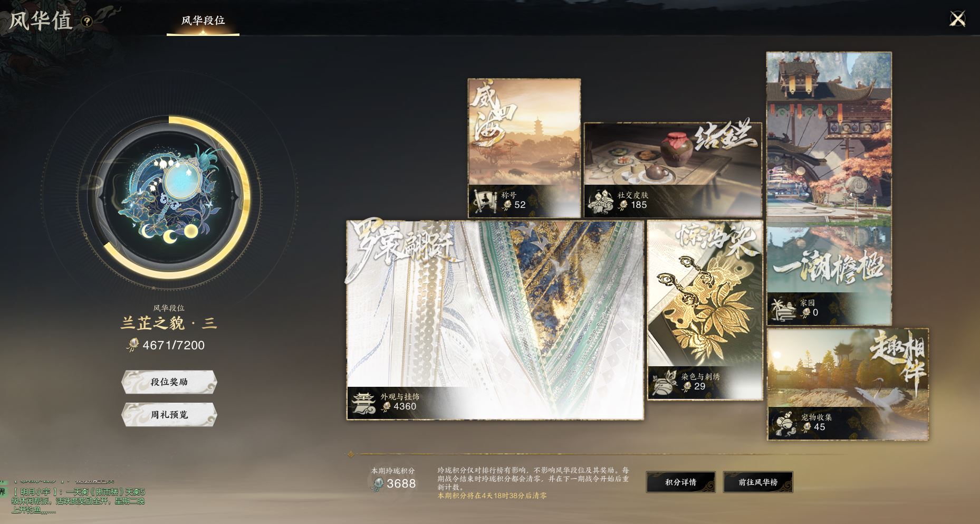This screenshot has width=980, height=524.
Task: Click the 染色与刺绣 butterfly icon
Action: point(663,382)
